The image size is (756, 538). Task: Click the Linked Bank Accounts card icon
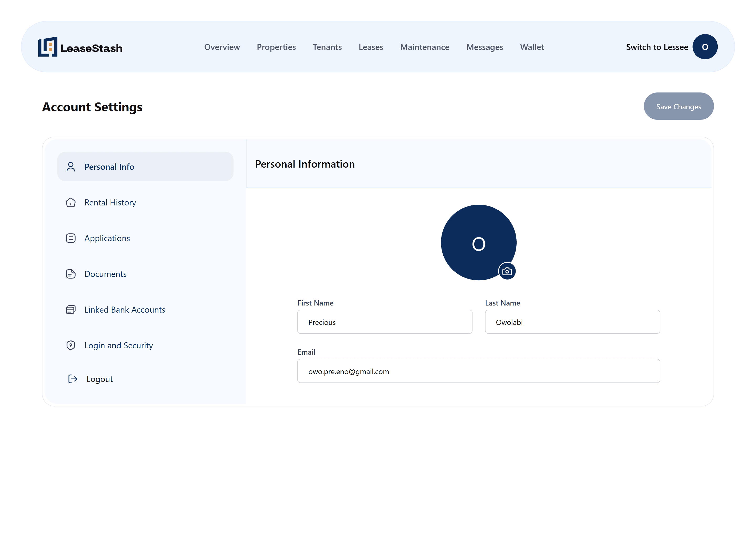pyautogui.click(x=71, y=310)
